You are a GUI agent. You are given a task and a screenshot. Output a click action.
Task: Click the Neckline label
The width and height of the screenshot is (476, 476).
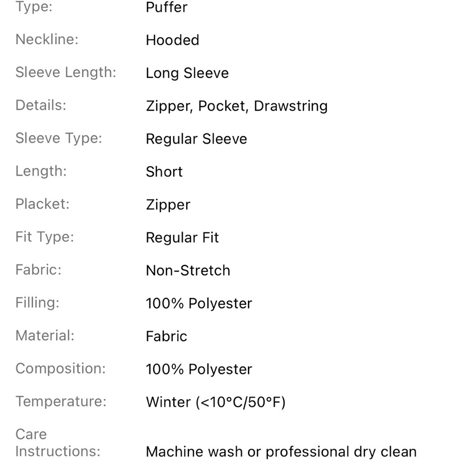click(47, 40)
